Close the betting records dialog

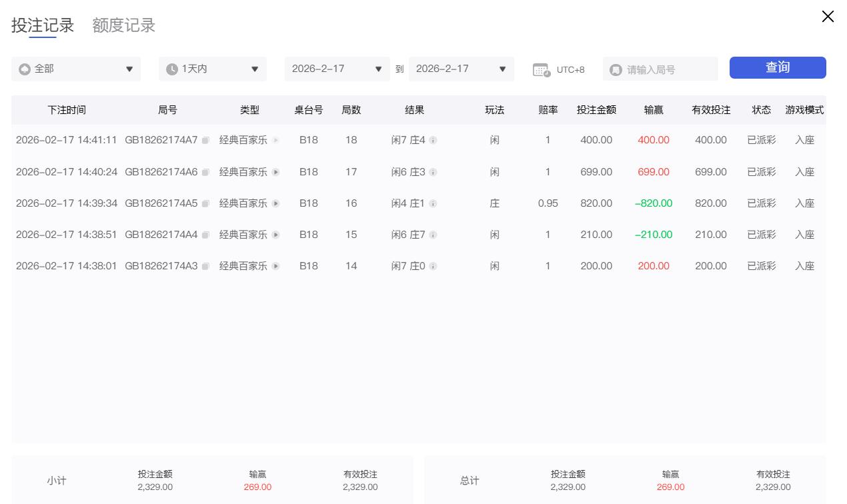point(828,17)
